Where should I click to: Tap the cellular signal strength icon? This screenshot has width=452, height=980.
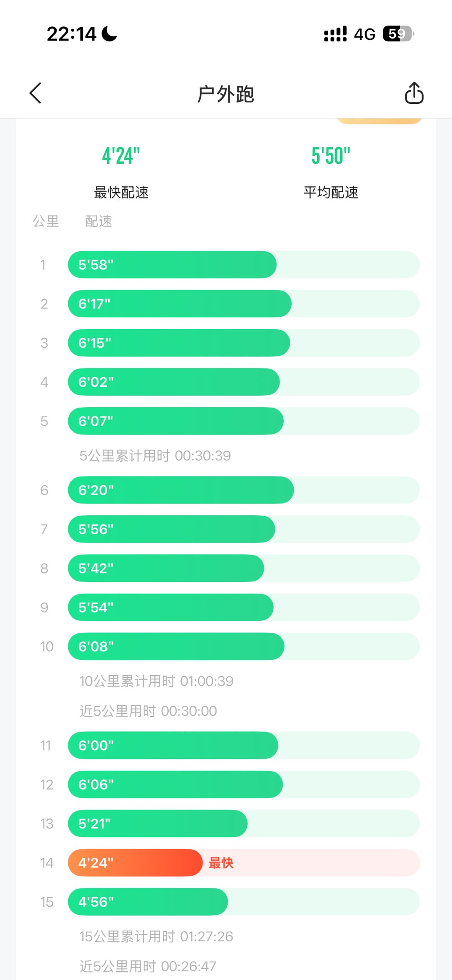point(335,34)
